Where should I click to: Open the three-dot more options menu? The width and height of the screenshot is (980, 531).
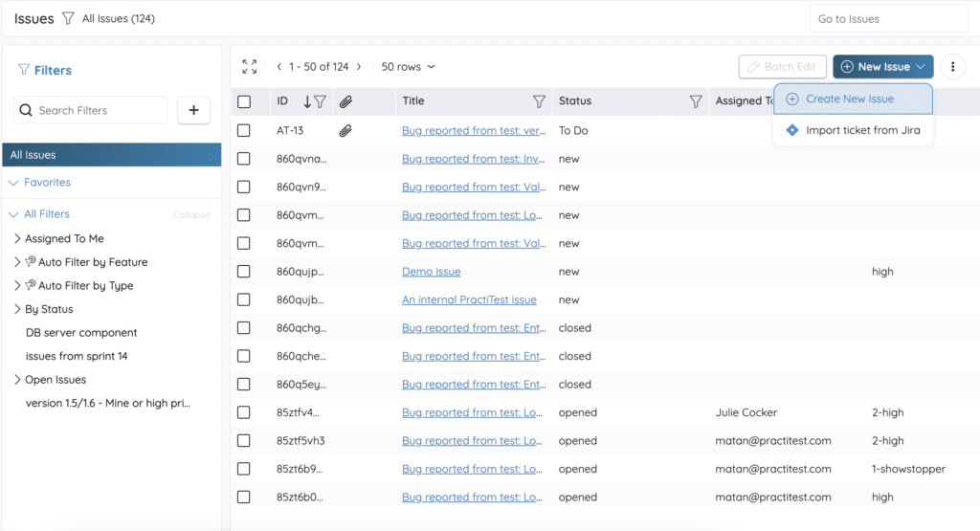(x=952, y=67)
